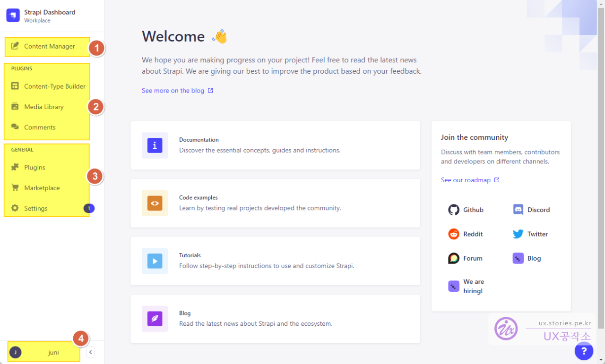Click the We are hiring icon
Screen dimensions: 605x364
(454, 286)
